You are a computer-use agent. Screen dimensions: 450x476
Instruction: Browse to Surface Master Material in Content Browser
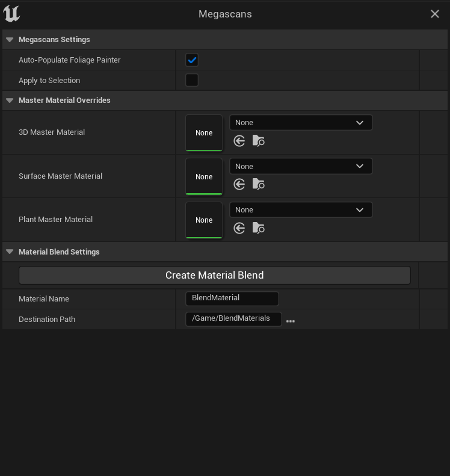pos(259,185)
